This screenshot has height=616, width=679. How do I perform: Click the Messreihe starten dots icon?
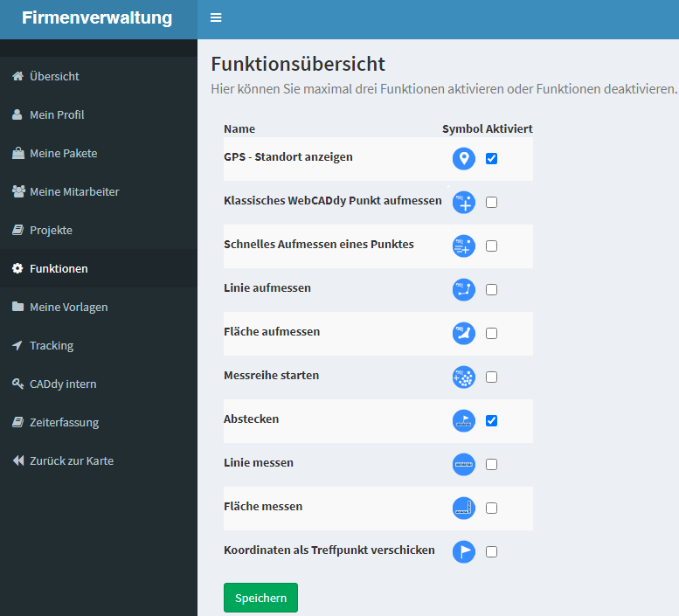point(464,377)
